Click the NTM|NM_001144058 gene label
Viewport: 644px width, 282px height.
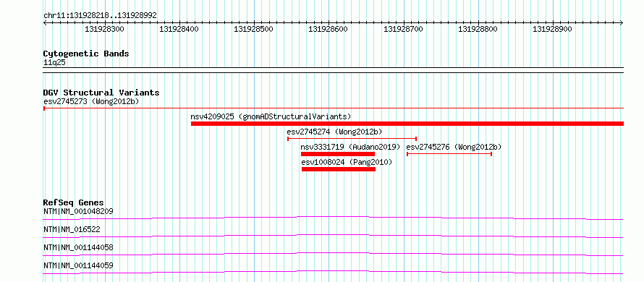[78, 247]
